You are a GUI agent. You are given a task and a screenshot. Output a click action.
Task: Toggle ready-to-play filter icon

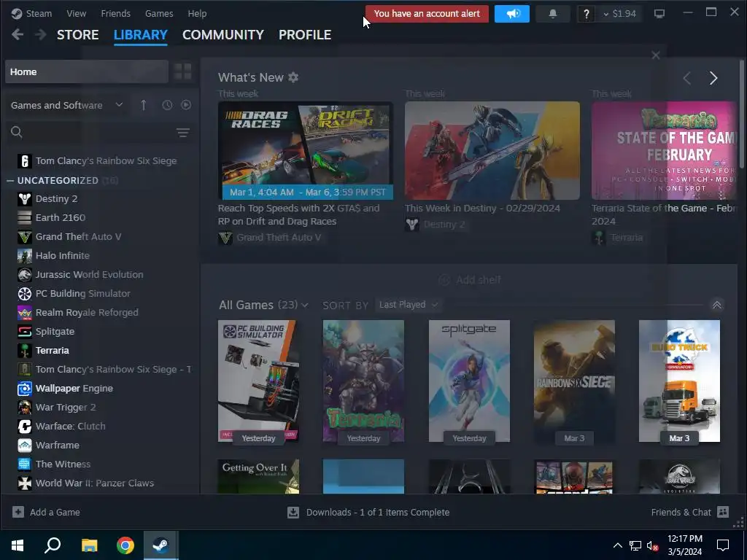pos(186,105)
